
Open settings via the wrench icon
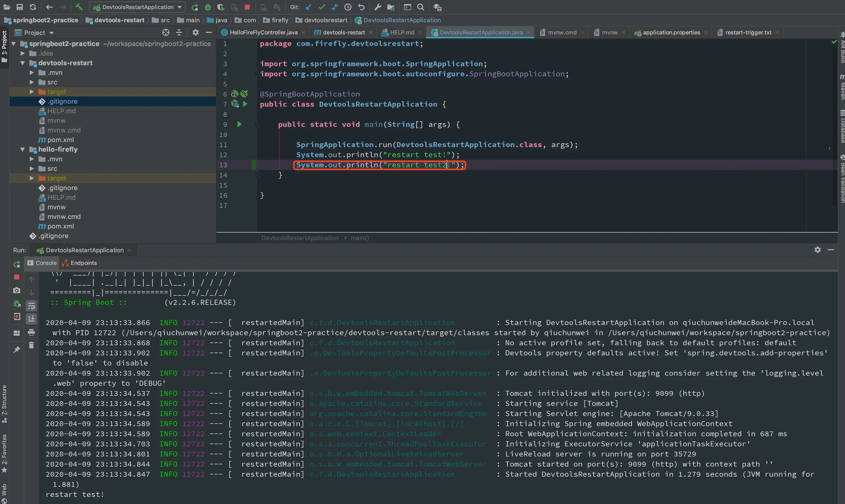378,7
